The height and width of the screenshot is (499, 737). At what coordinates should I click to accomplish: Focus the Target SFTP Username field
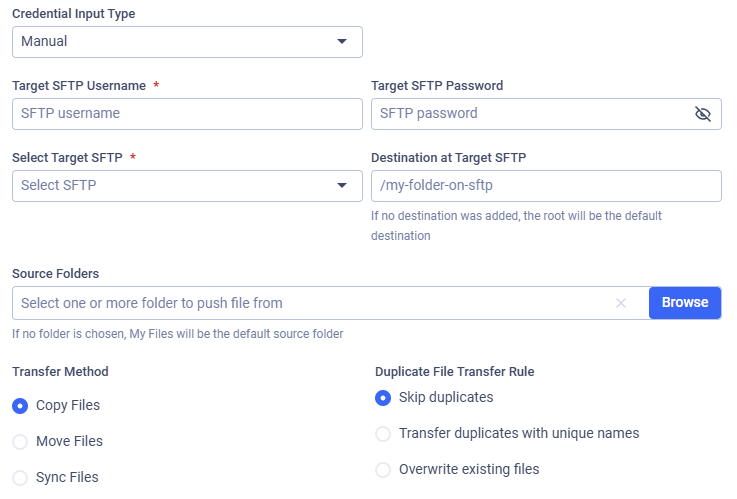(x=187, y=114)
